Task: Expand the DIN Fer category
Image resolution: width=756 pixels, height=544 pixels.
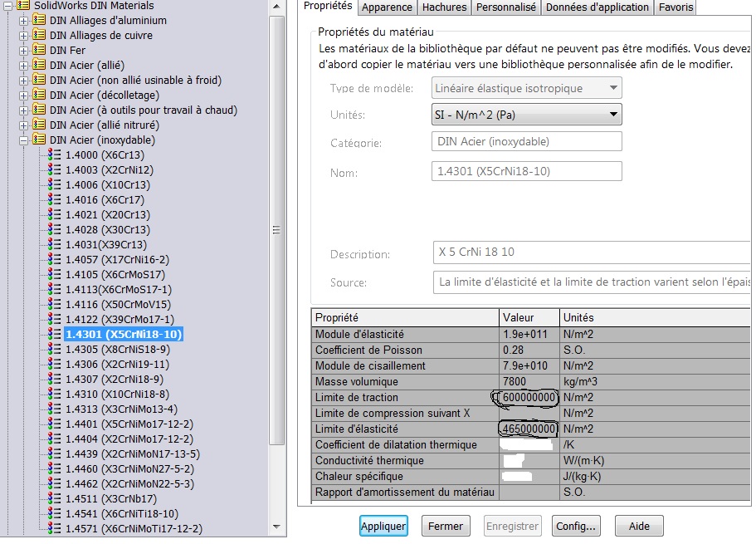Action: coord(23,51)
